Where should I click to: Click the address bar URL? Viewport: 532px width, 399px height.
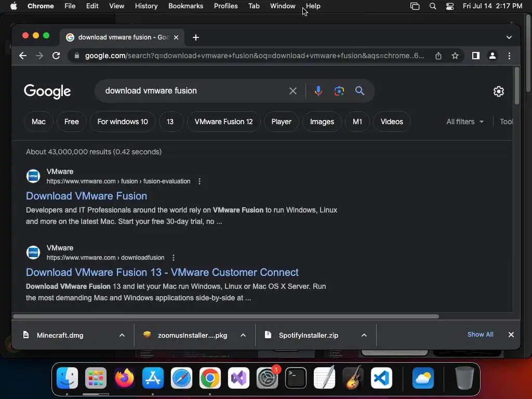[255, 56]
